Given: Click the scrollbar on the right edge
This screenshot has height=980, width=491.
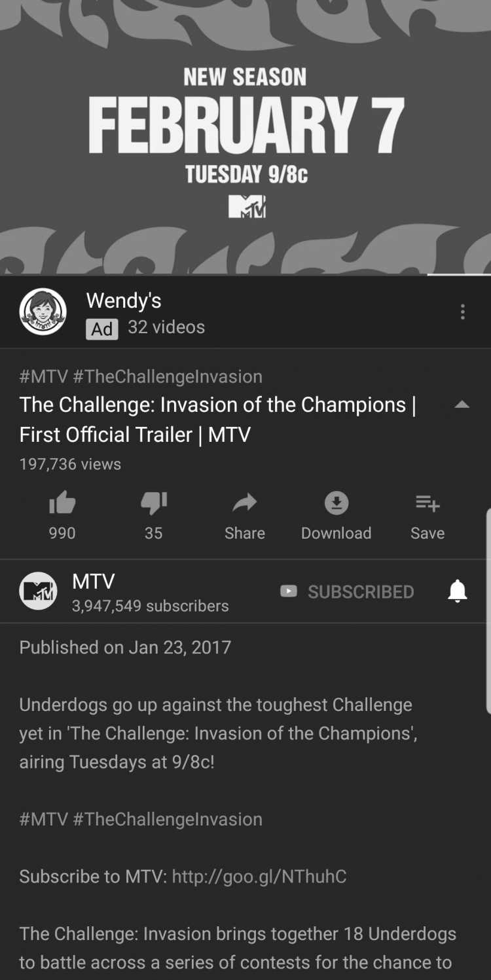Looking at the screenshot, I should [488, 610].
